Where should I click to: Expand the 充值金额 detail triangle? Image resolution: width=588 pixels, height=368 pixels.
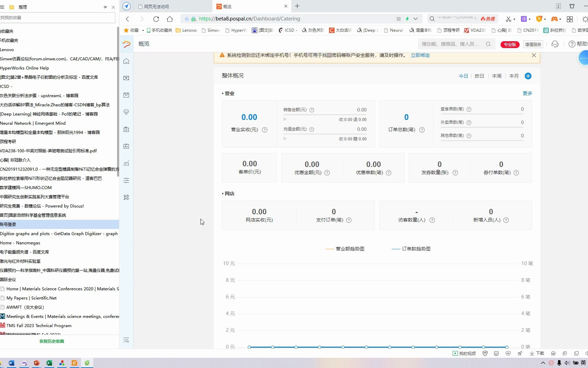[285, 138]
